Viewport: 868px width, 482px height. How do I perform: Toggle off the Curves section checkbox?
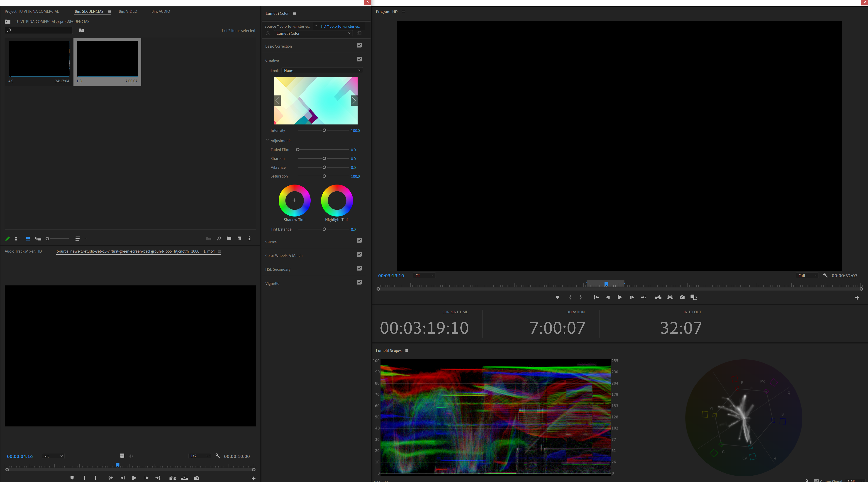(x=359, y=241)
